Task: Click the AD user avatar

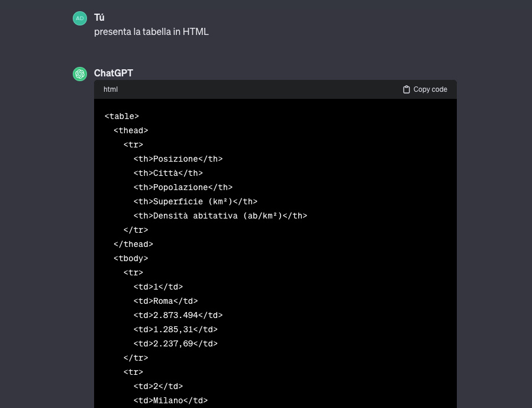Action: pos(80,18)
